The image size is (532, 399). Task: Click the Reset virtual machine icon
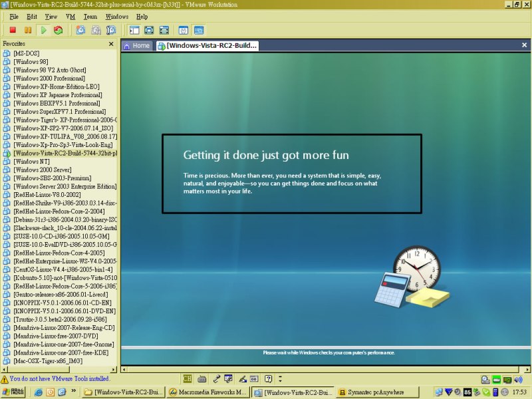[x=59, y=30]
